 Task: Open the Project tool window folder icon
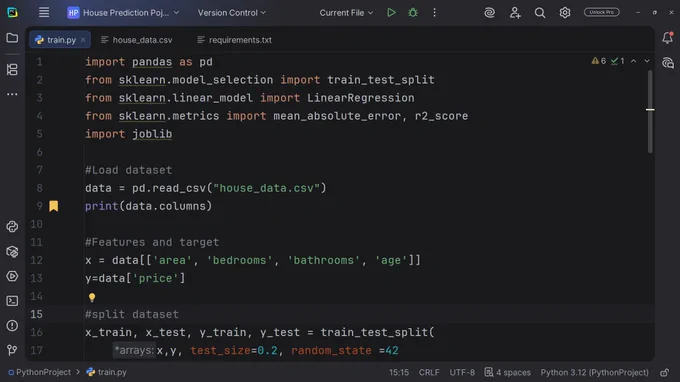point(12,38)
